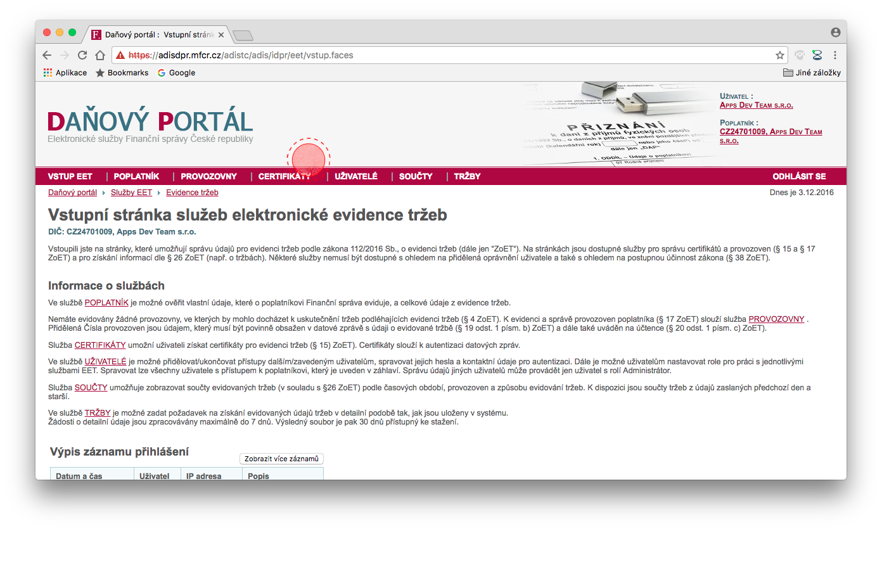Open the TRŽBY navigation item
882x588 pixels.
click(x=467, y=176)
